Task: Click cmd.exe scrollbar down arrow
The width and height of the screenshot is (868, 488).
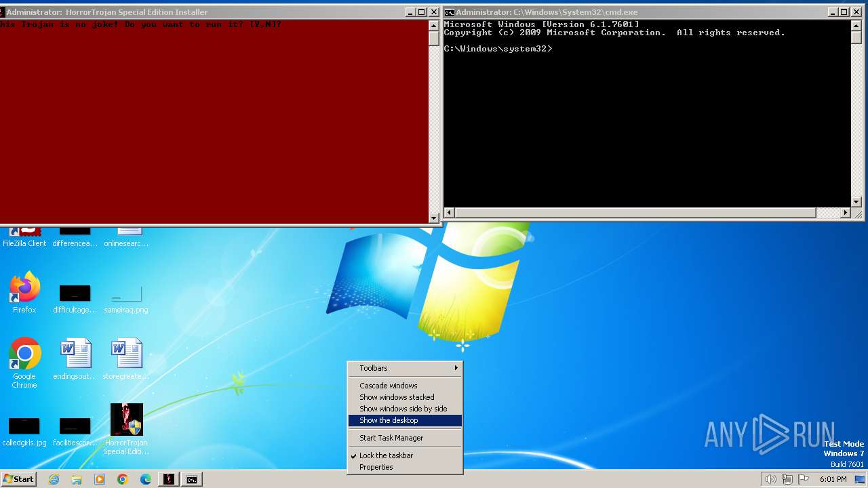Action: tap(856, 202)
